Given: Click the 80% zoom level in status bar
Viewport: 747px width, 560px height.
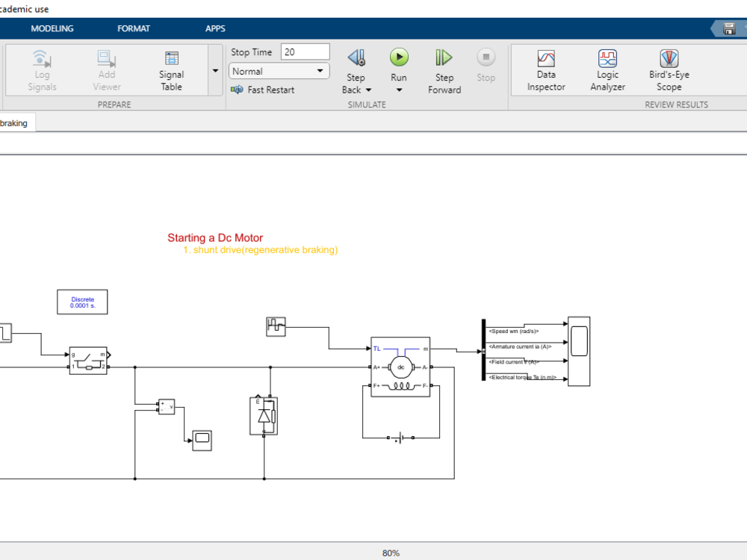Looking at the screenshot, I should pyautogui.click(x=391, y=553).
